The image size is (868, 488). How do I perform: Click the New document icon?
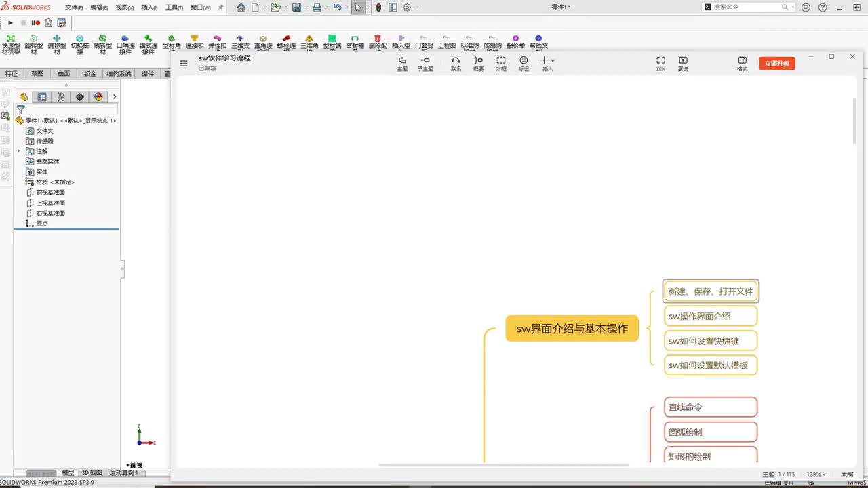click(256, 7)
